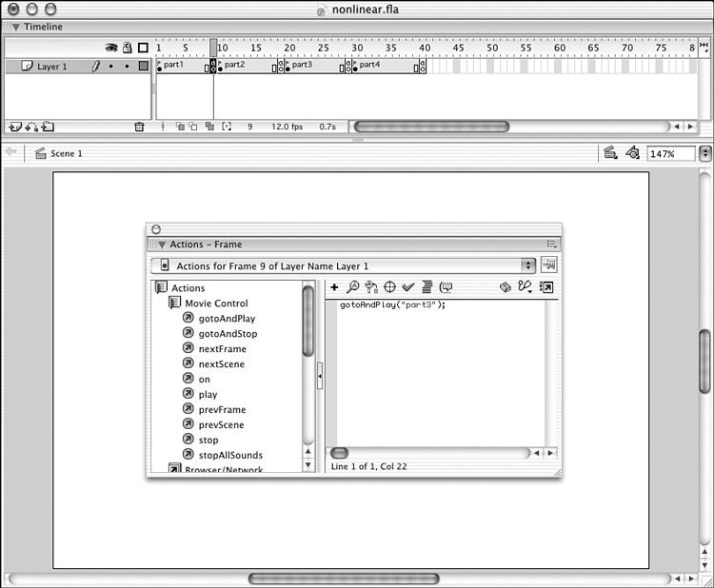Click the timeline horizontal scrollbar thumb
The image size is (714, 588).
click(x=431, y=127)
